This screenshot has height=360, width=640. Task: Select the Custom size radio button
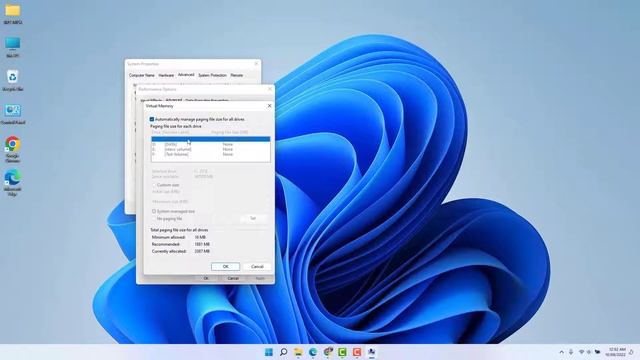154,185
